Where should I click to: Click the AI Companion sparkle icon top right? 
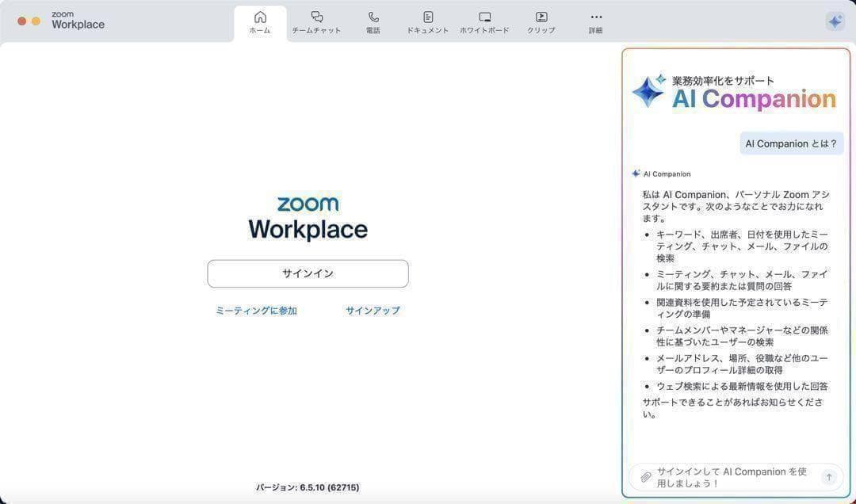point(834,21)
